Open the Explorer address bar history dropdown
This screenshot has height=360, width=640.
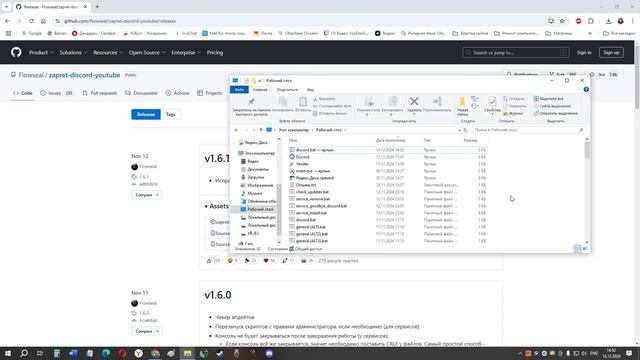coord(459,130)
